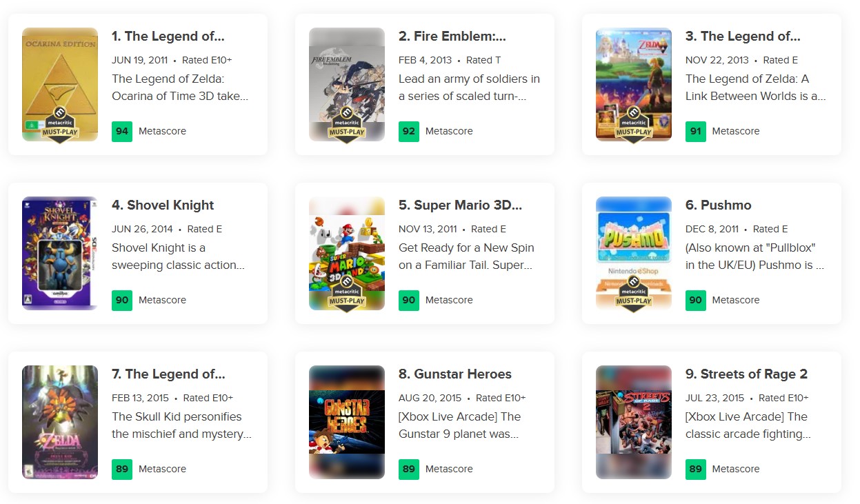Open the '8. Gunstar Heroes' title link
The image size is (860, 504).
454,374
